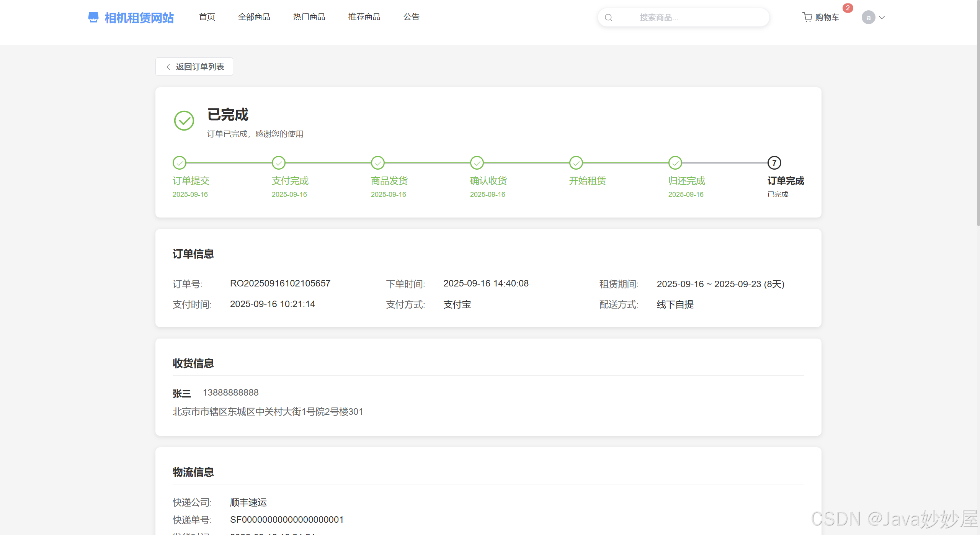The width and height of the screenshot is (980, 535).
Task: Click the 返回订单列表 button
Action: coord(194,67)
